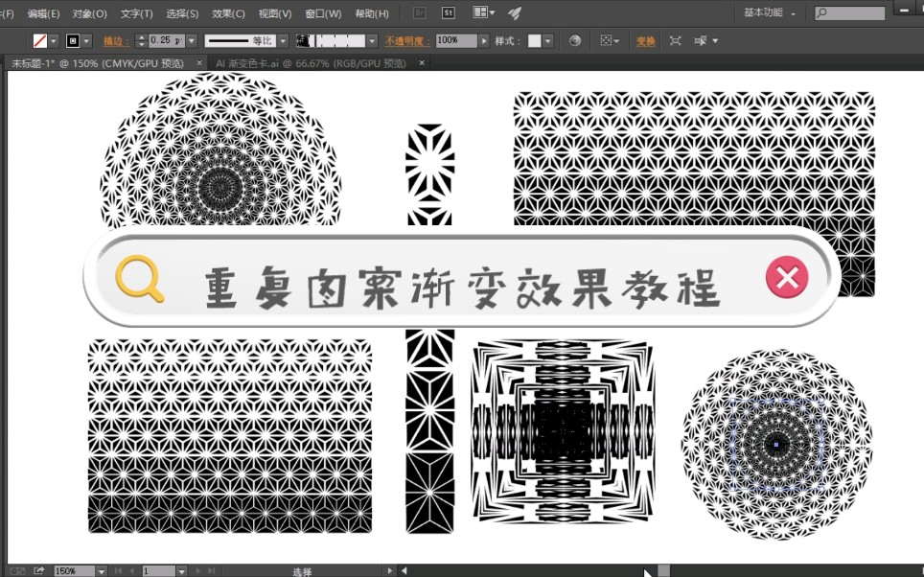
Task: Launch Adobe Bridge from the menu bar icon
Action: coord(418,12)
